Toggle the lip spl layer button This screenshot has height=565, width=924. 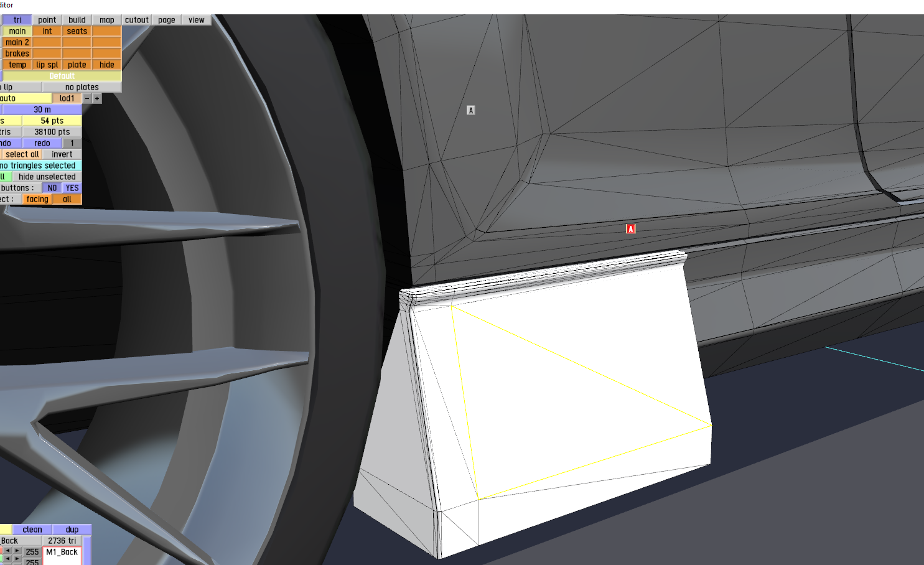click(47, 65)
